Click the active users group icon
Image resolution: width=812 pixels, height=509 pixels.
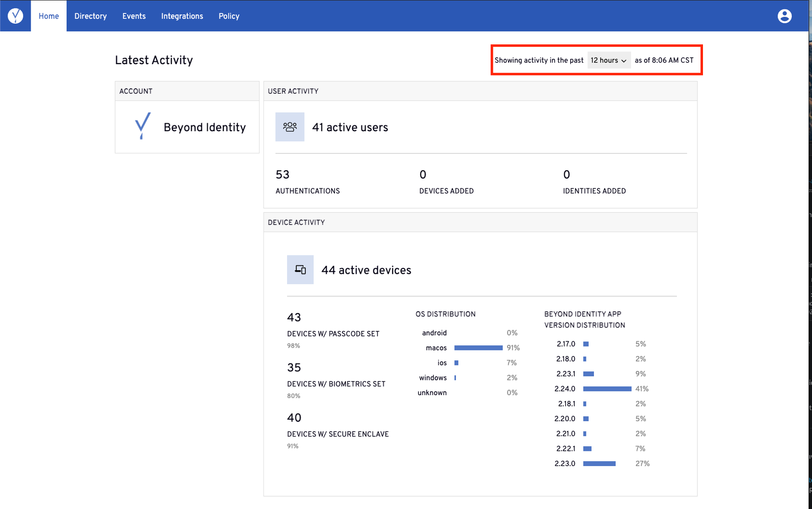tap(290, 127)
